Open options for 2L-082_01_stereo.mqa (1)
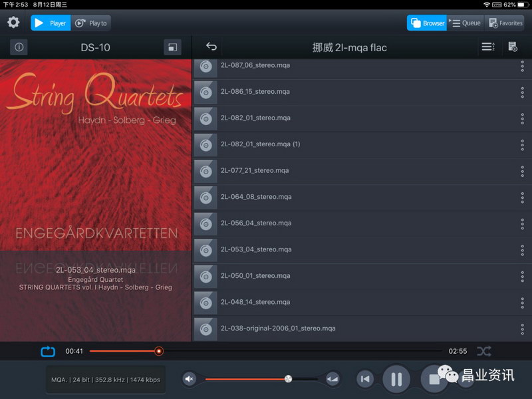532x399 pixels. coord(523,145)
